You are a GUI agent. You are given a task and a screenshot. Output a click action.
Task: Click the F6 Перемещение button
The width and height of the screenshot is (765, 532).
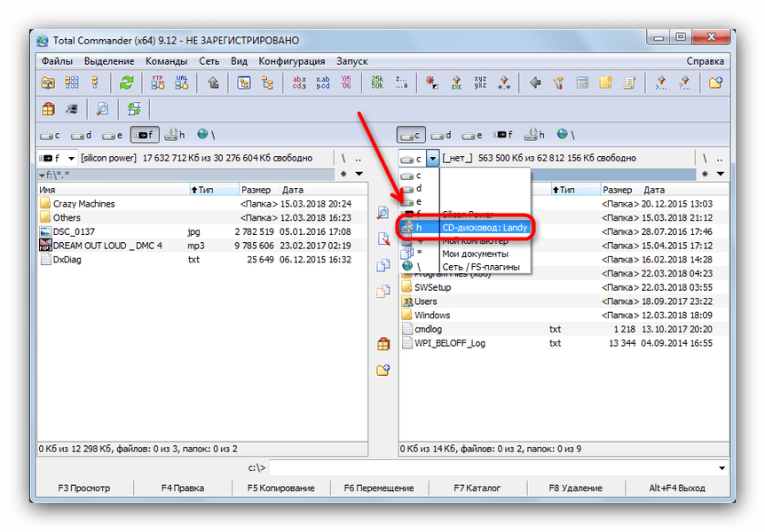(x=379, y=488)
